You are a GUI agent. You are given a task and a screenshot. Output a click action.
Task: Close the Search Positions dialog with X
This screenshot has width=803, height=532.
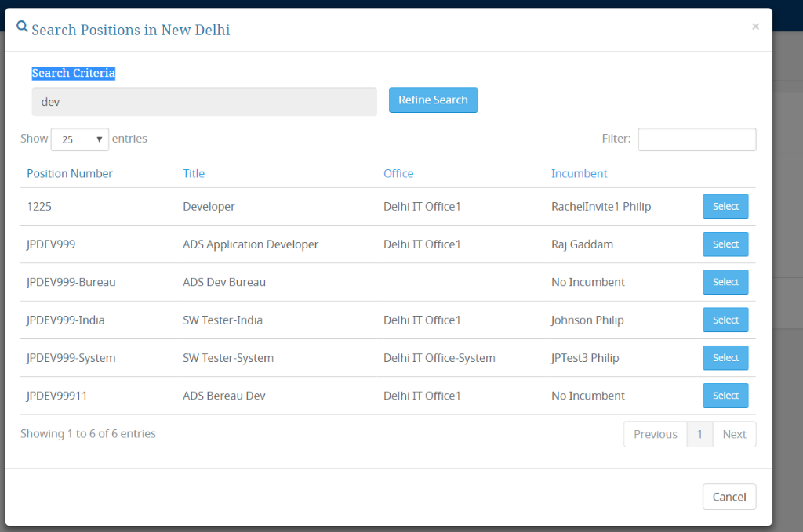pyautogui.click(x=755, y=27)
